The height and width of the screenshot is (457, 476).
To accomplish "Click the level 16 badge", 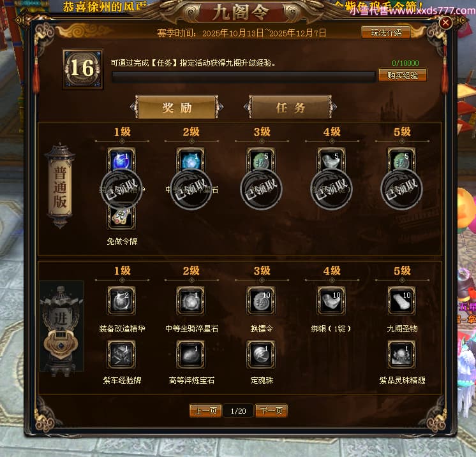I will (82, 69).
